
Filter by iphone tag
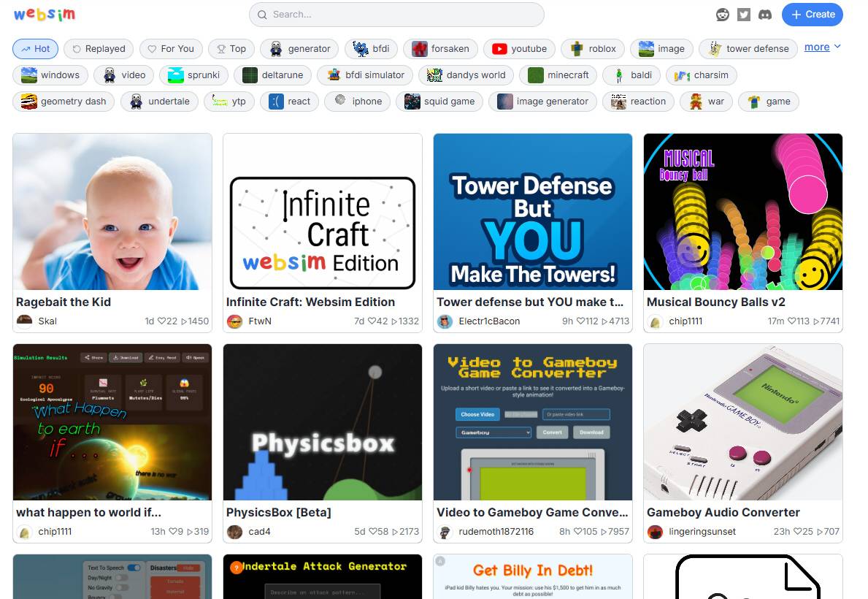coord(357,102)
